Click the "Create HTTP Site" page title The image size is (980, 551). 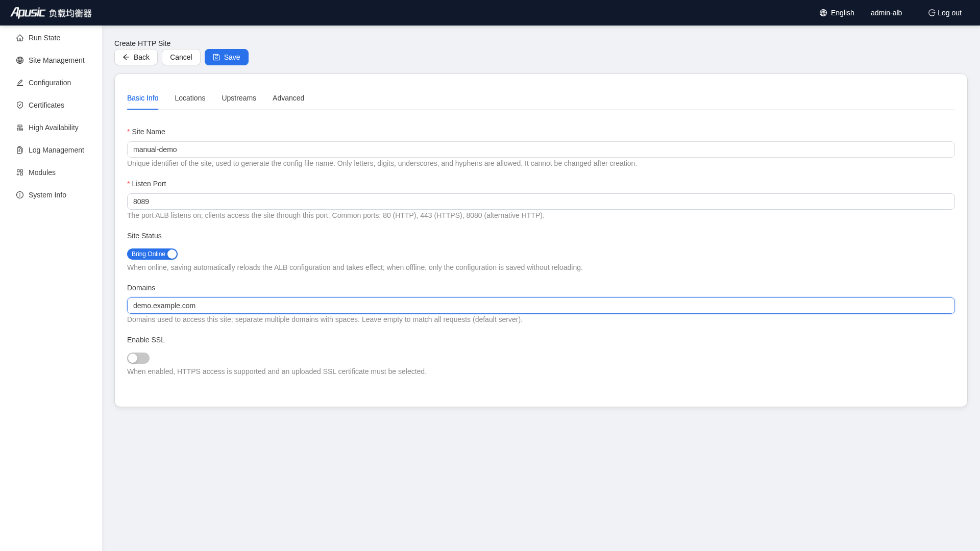tap(142, 43)
